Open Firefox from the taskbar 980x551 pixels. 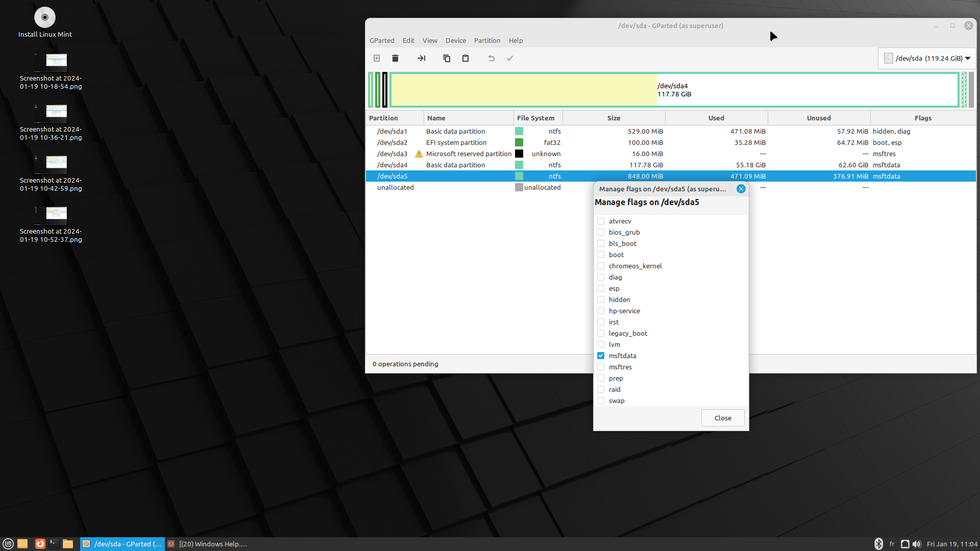40,544
